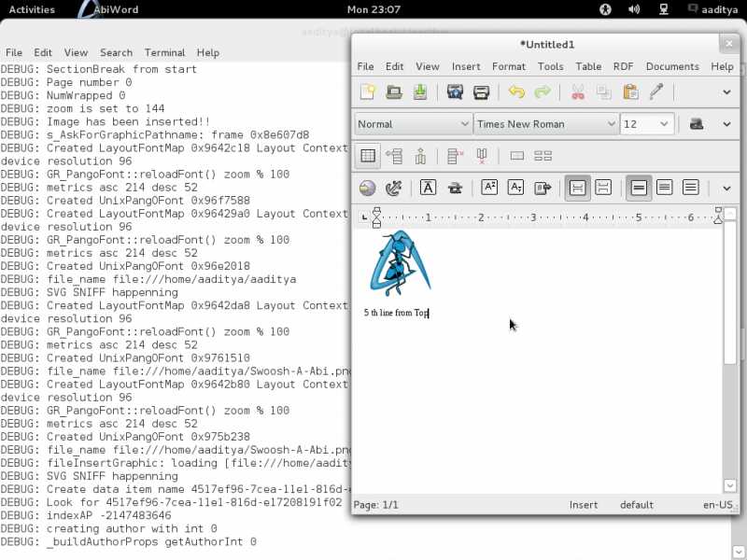Open the Terminal menu in the terminal window
Image resolution: width=747 pixels, height=560 pixels.
(164, 53)
